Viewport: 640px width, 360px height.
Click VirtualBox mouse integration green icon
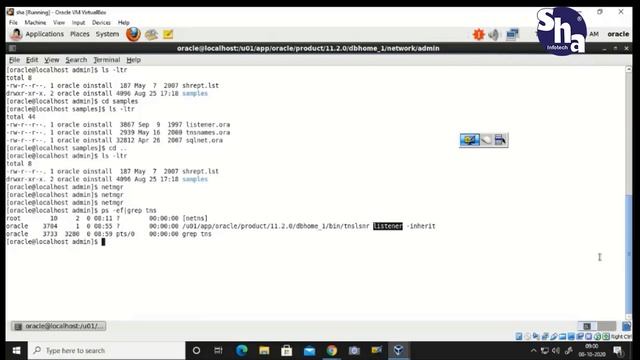pos(598,336)
